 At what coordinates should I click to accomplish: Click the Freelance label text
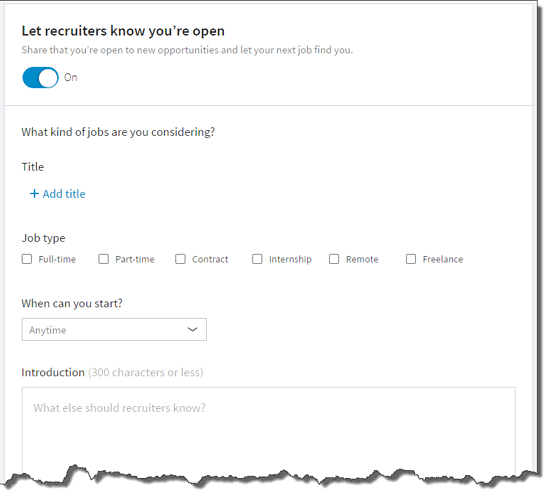[443, 259]
